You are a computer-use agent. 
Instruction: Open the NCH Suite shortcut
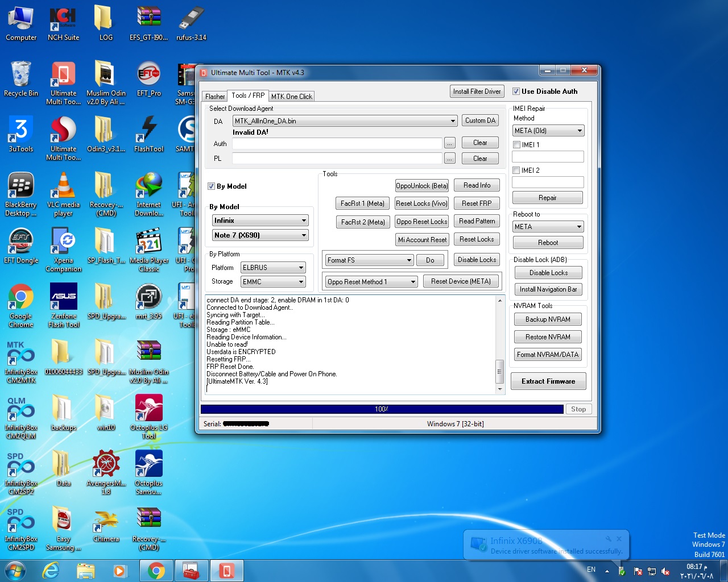pyautogui.click(x=63, y=24)
